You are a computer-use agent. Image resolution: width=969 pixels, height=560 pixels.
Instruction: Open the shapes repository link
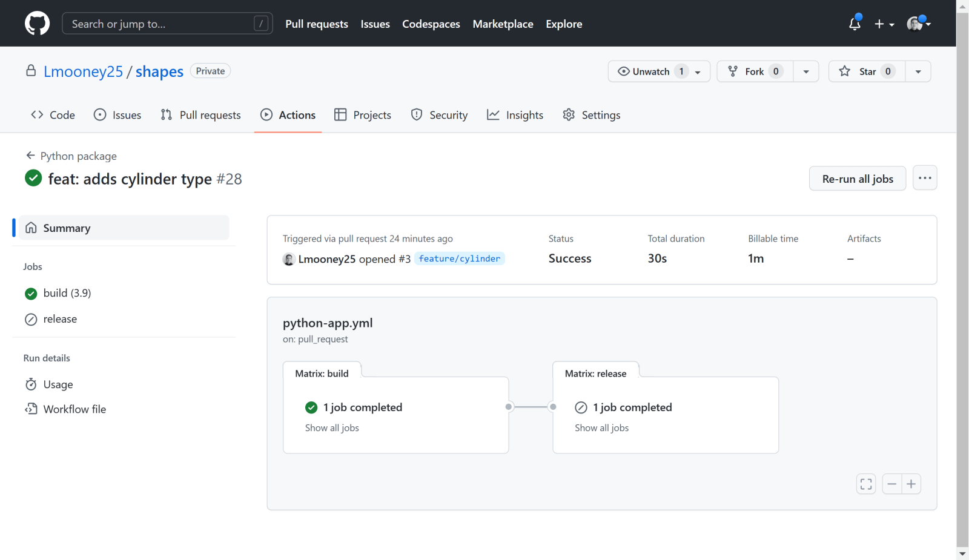tap(159, 71)
